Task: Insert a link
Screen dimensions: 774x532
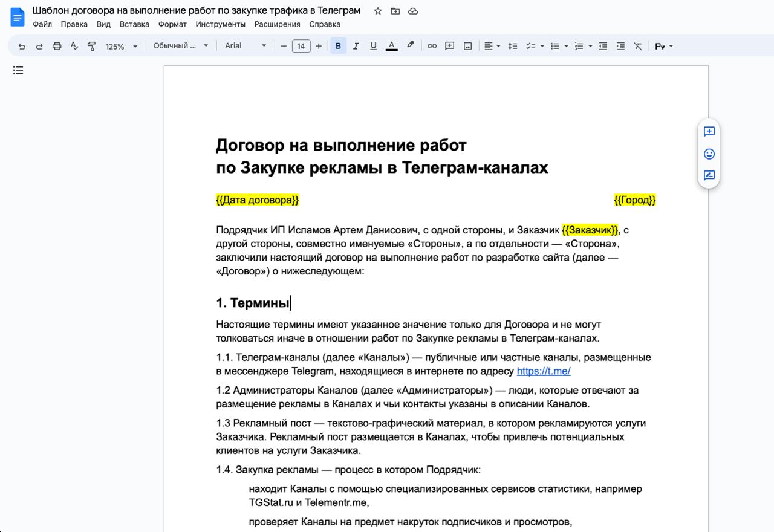Action: pos(432,46)
